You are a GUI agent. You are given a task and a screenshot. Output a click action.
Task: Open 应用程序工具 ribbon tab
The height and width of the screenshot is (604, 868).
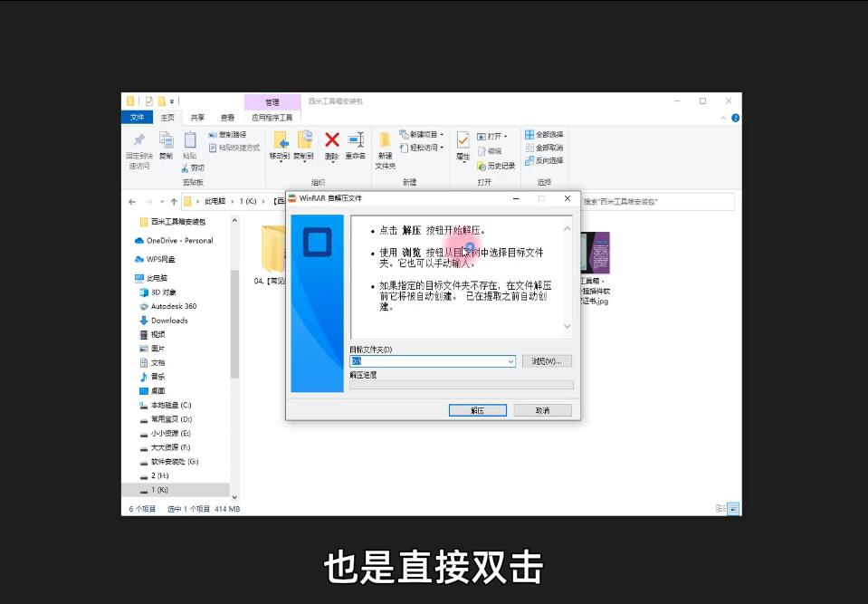272,118
